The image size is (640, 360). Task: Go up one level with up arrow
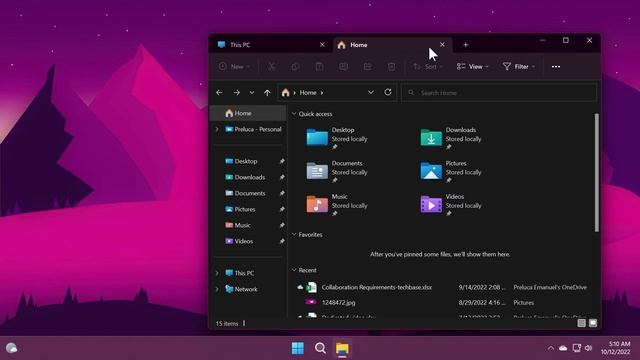pos(267,93)
